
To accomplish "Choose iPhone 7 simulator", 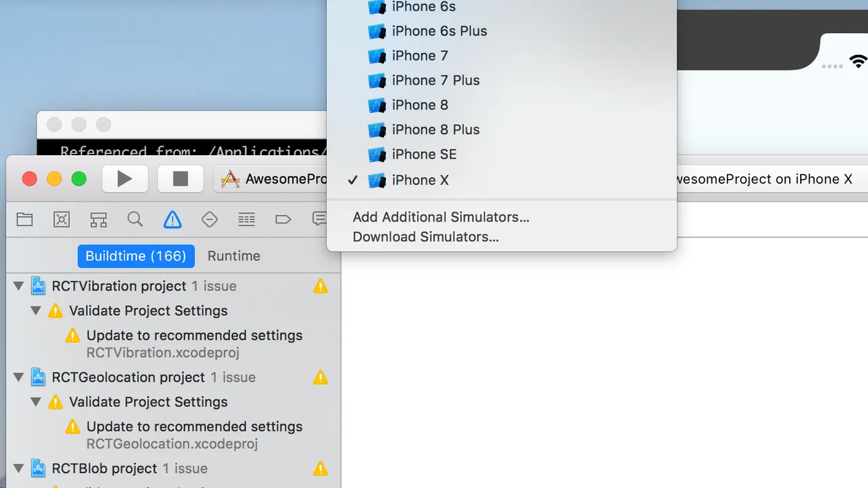I will click(502, 56).
